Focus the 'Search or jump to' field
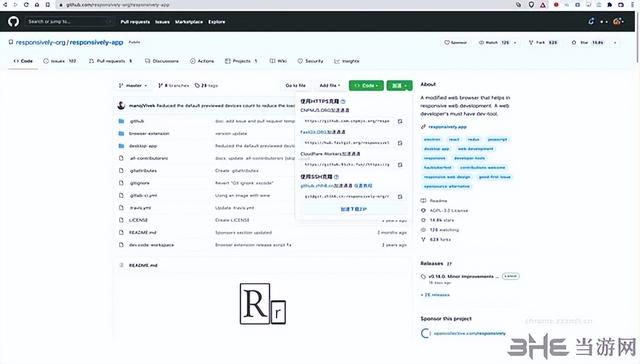 [69, 21]
